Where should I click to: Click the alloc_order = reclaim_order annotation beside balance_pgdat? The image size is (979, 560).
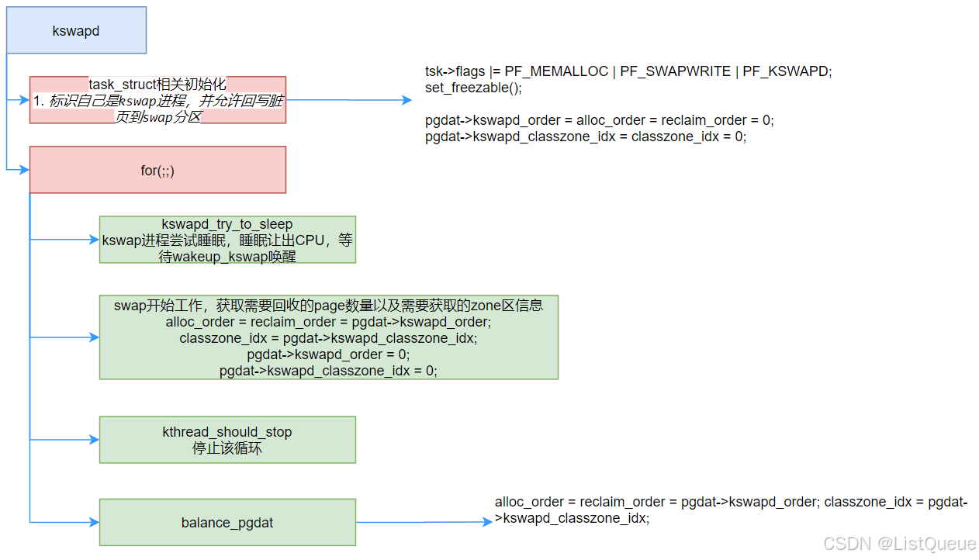click(x=731, y=510)
